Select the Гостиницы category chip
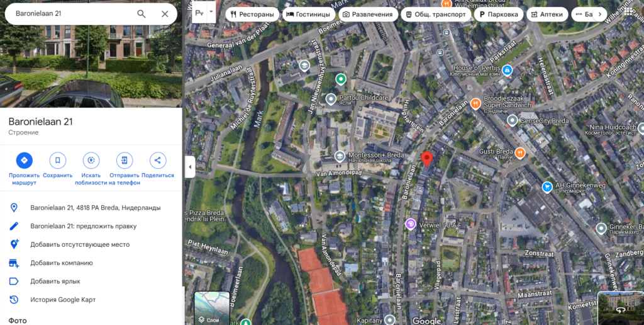The image size is (644, 325). [308, 14]
